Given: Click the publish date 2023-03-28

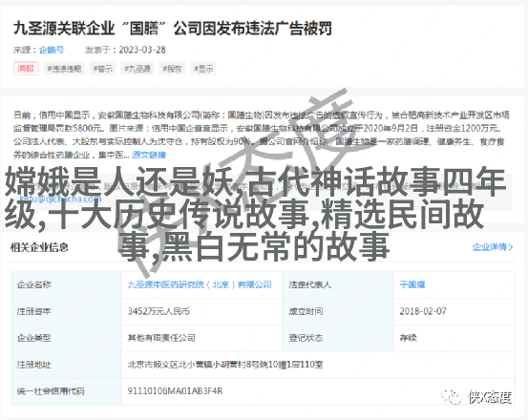Looking at the screenshot, I should point(142,50).
